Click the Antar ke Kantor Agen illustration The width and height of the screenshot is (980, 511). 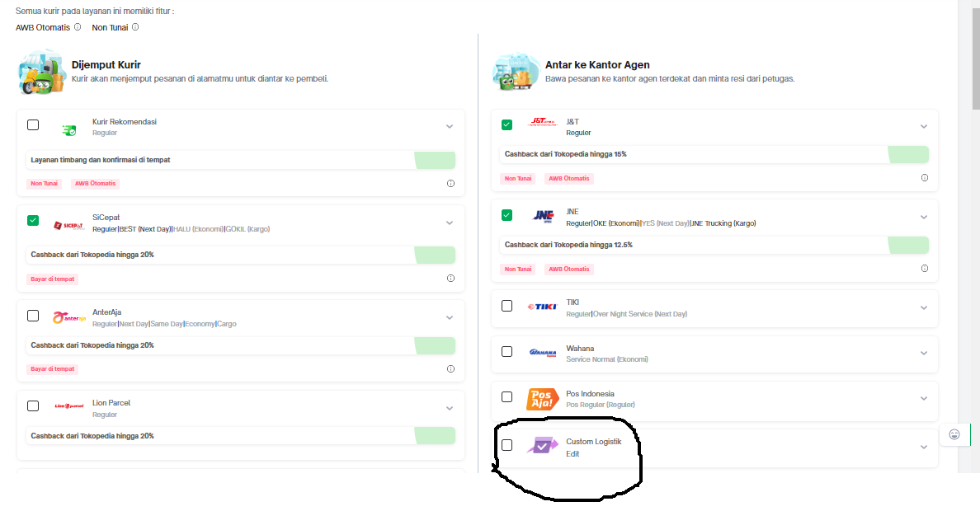tap(516, 72)
